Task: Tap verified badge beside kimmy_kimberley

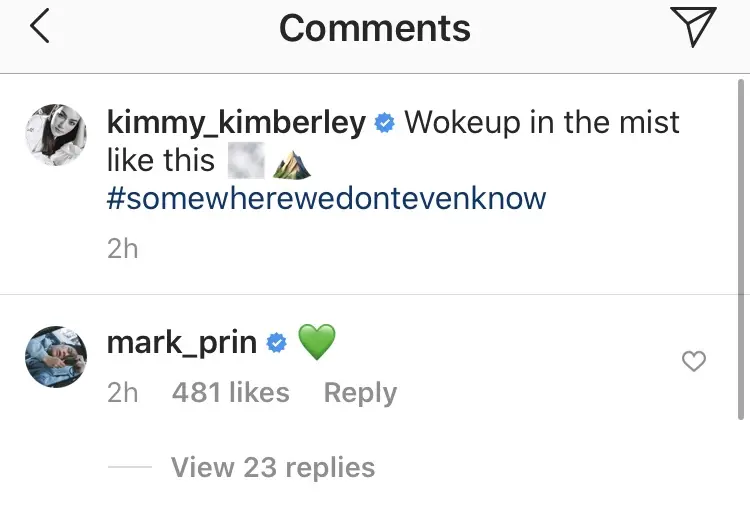Action: (x=384, y=123)
